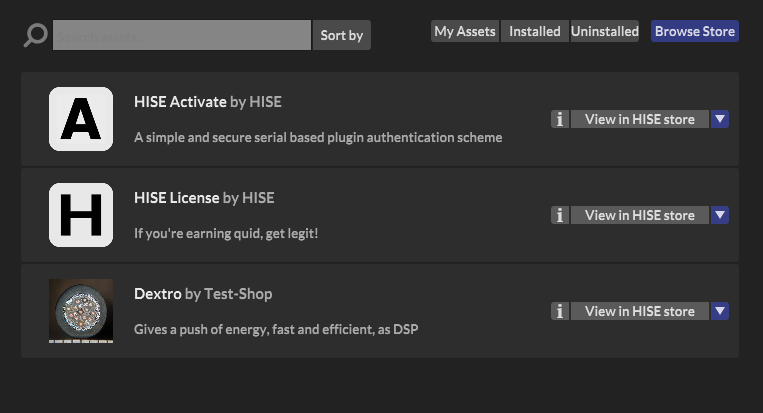Screen dimensions: 763x413
Task: Expand the HISE License dropdown arrow
Action: tap(720, 215)
